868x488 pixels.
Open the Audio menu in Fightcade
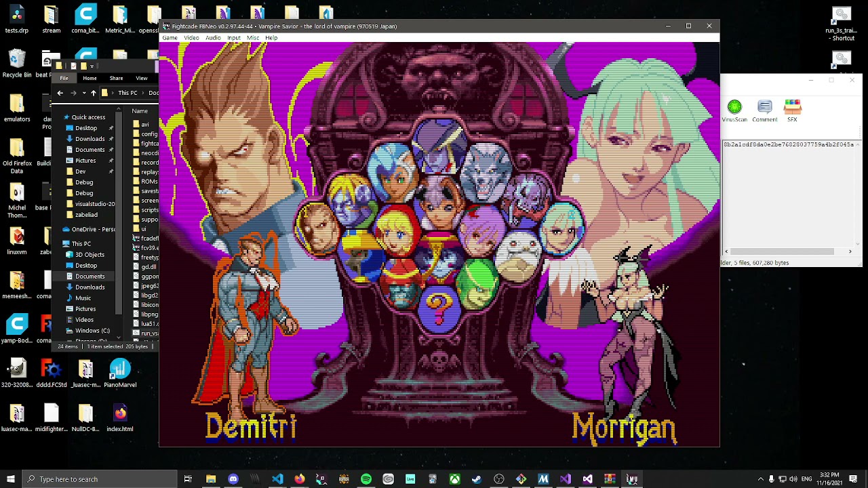pyautogui.click(x=213, y=38)
